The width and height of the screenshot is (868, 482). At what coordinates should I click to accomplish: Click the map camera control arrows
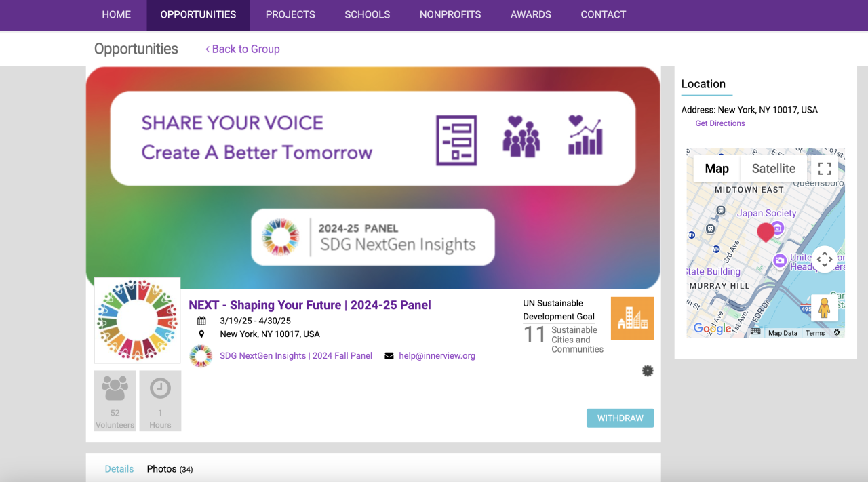click(825, 259)
